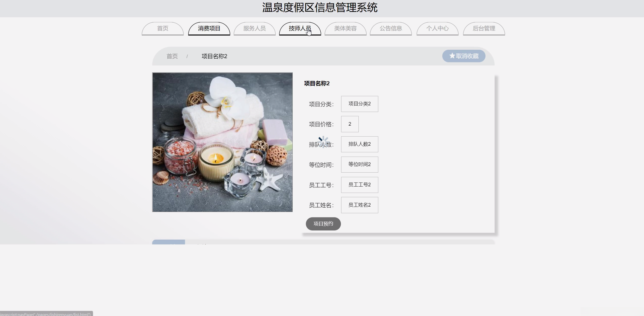Click the 等位时间2 value box

[359, 164]
